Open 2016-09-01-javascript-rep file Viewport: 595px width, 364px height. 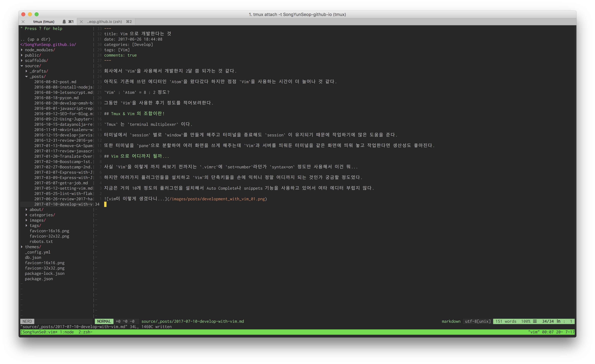click(x=63, y=108)
